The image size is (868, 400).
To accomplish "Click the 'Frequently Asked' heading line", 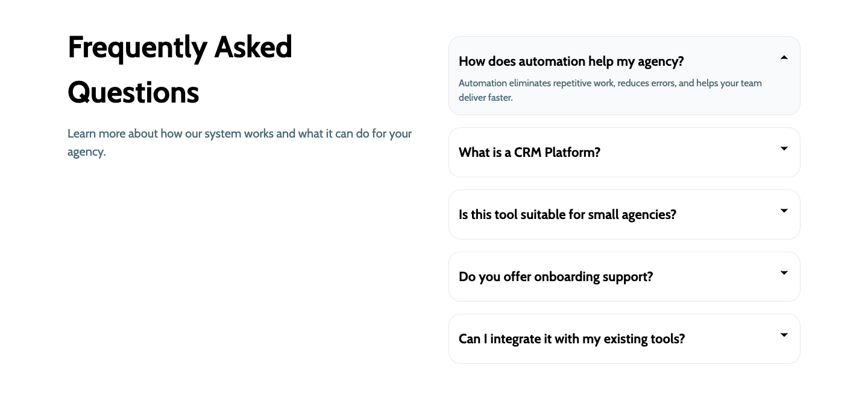I will click(x=180, y=47).
